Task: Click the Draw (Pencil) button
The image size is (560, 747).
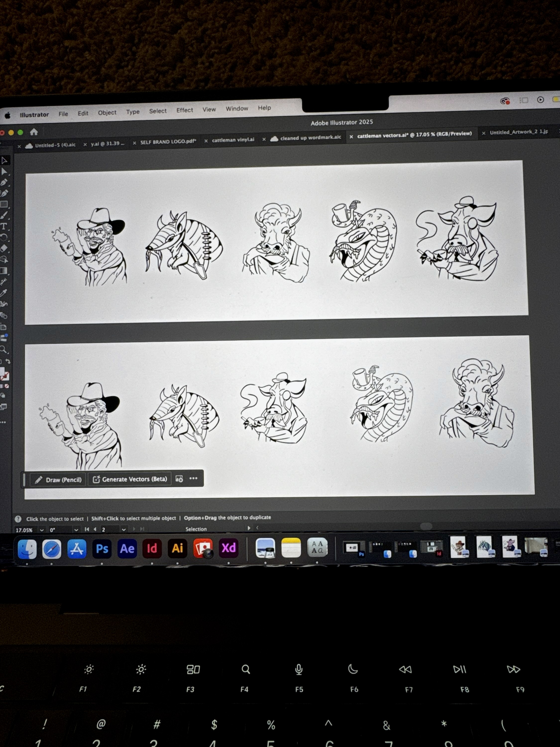Action: 58,480
